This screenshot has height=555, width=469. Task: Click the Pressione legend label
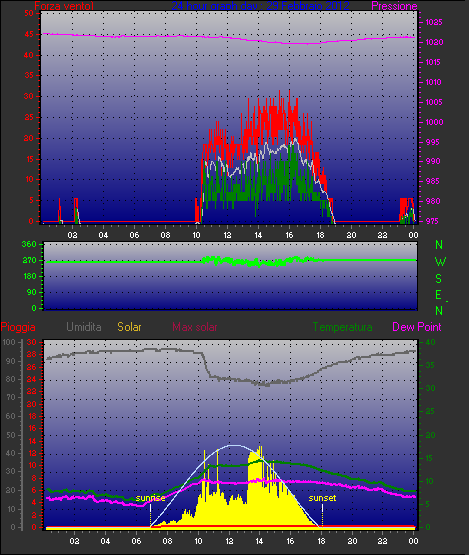pyautogui.click(x=394, y=6)
